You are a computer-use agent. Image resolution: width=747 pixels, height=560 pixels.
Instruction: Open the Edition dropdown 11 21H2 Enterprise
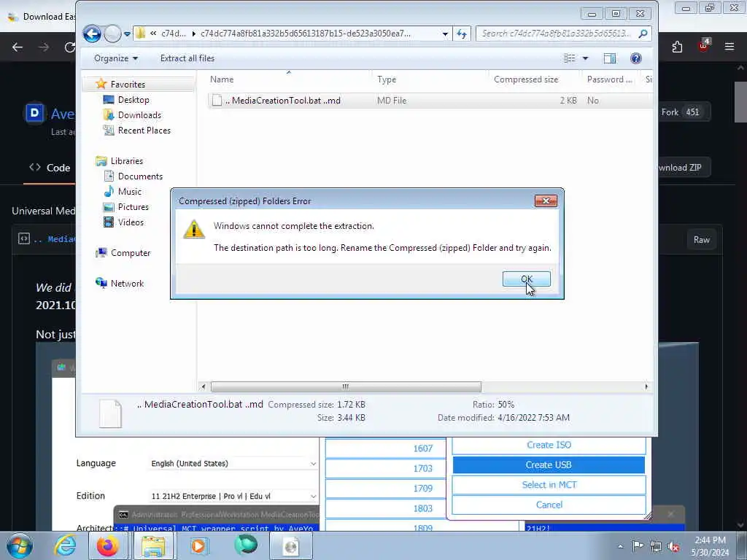(233, 496)
